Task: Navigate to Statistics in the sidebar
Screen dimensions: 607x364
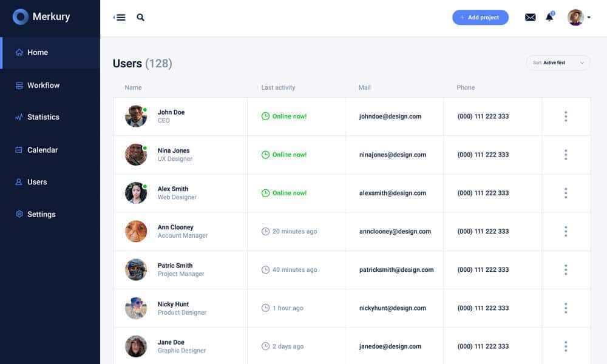Action: coord(43,117)
